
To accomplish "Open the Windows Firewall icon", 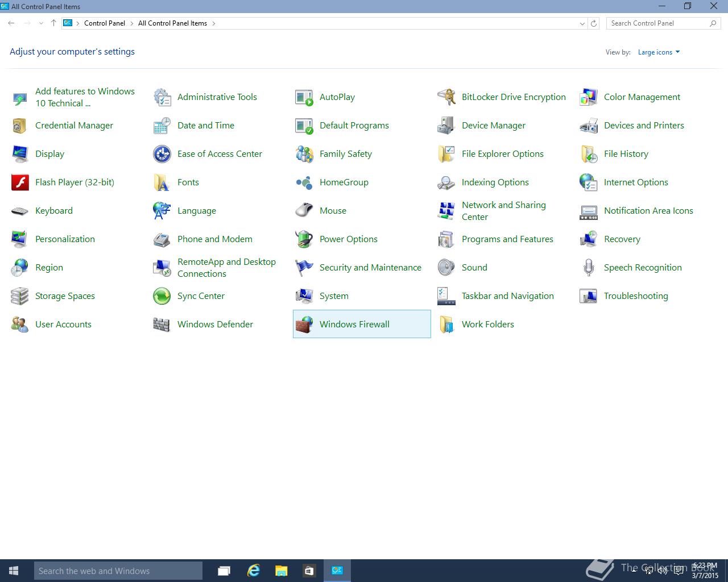I will point(304,325).
